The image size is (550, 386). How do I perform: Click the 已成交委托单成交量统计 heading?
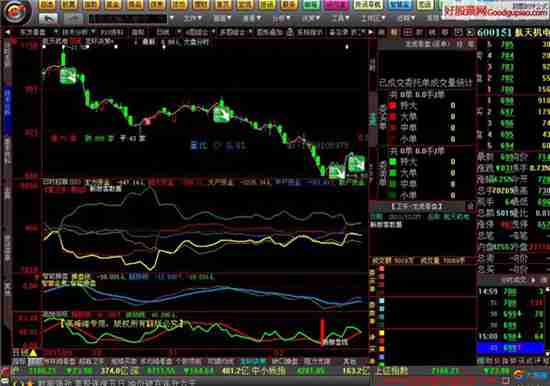coord(426,83)
